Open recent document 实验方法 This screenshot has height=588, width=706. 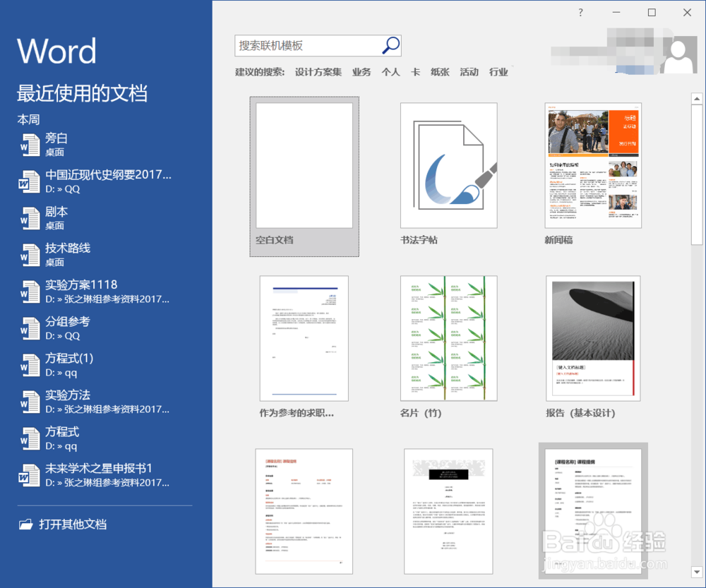coord(106,402)
